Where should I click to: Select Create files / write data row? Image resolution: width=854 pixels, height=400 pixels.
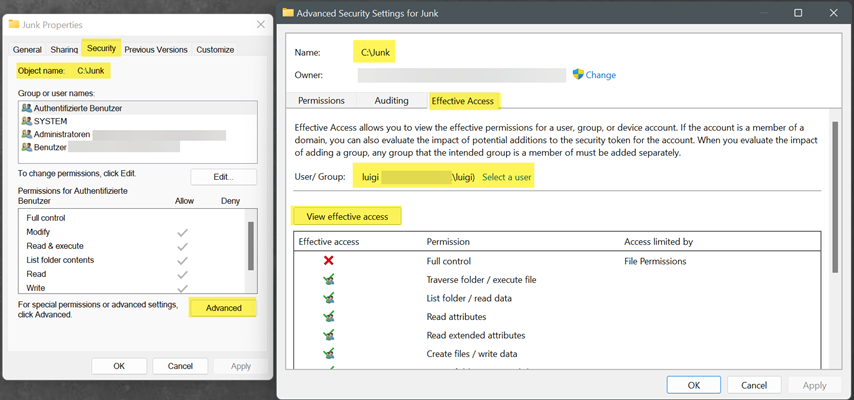557,354
